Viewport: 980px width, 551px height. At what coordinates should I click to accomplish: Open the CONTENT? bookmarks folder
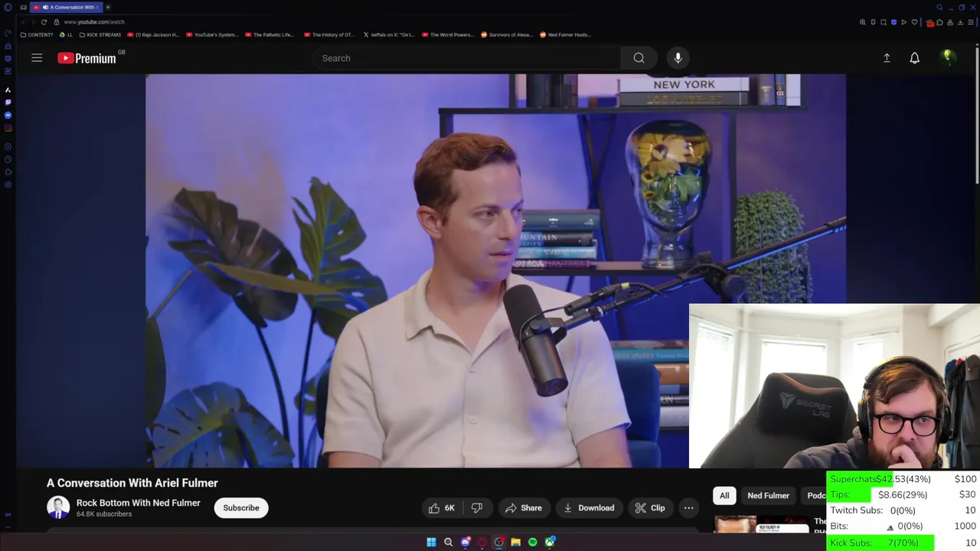tap(37, 34)
